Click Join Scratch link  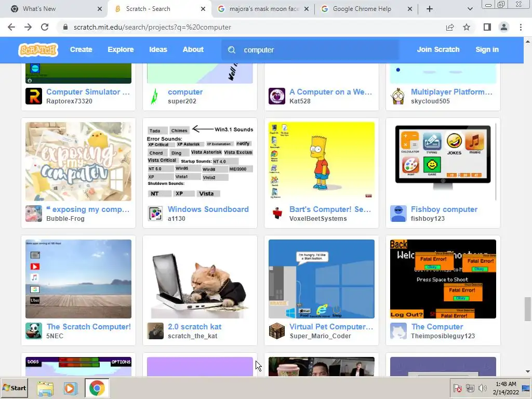pos(438,49)
